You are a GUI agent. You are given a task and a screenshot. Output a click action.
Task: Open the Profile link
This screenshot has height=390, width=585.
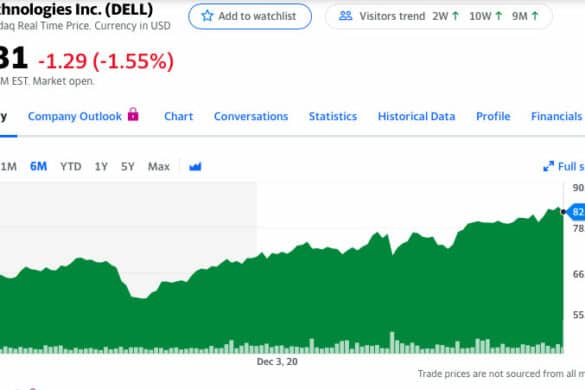pos(493,116)
